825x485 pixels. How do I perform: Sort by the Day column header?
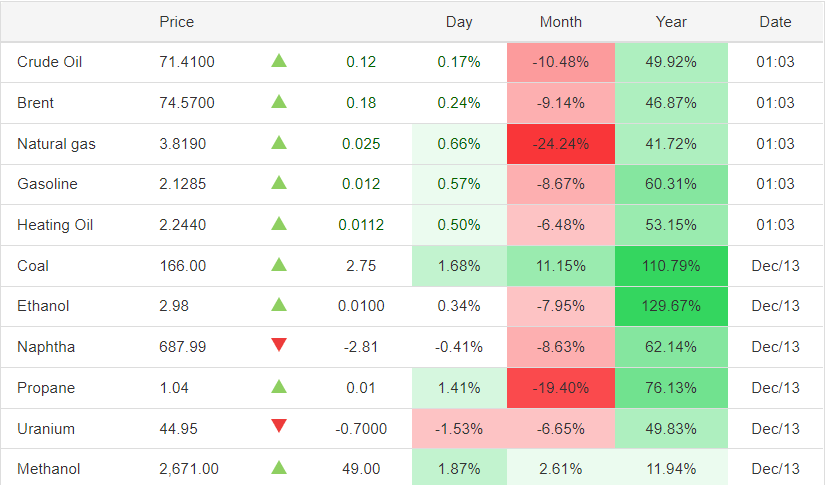(x=459, y=22)
